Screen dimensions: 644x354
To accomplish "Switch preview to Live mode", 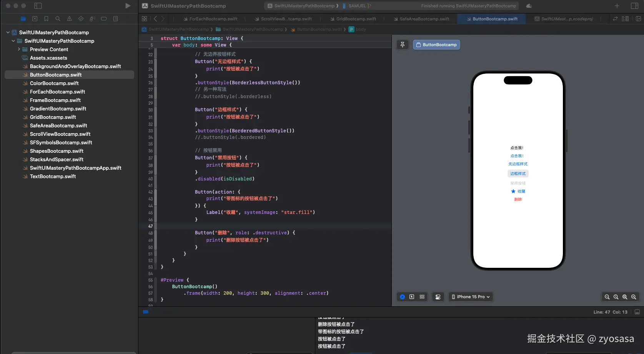I will [x=402, y=297].
